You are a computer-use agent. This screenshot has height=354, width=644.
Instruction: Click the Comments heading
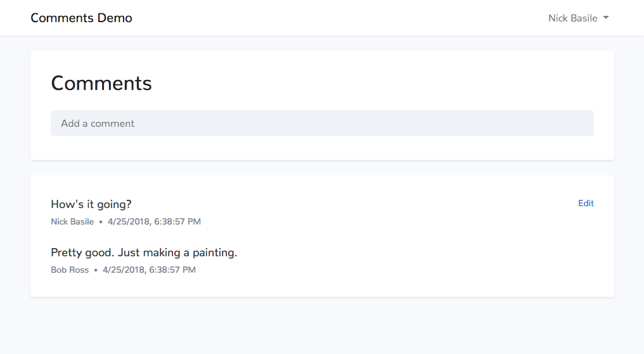[x=101, y=83]
